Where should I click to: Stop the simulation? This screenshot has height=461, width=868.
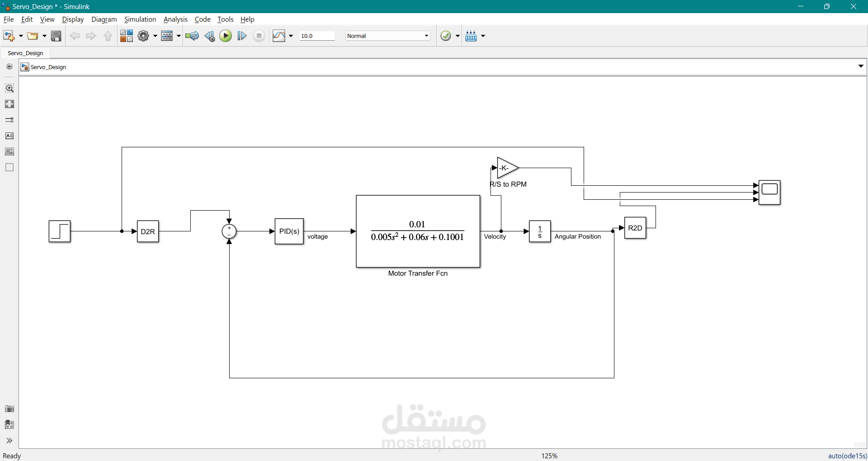tap(259, 36)
